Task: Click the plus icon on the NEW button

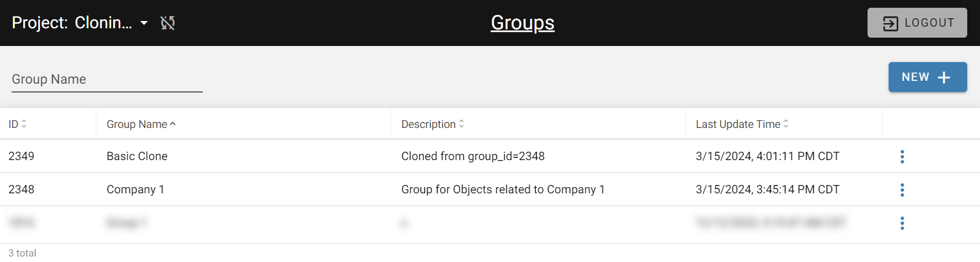Action: tap(944, 78)
